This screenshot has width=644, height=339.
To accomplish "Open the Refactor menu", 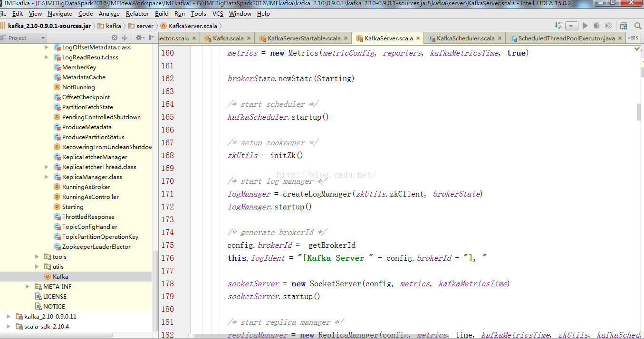I will click(138, 14).
